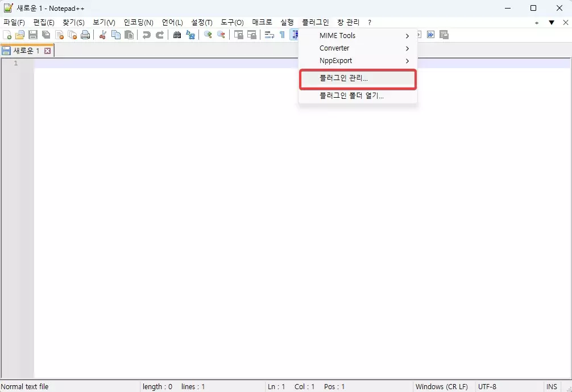This screenshot has width=572, height=392.
Task: Click the Notepad++ title bar app icon
Action: [9, 7]
